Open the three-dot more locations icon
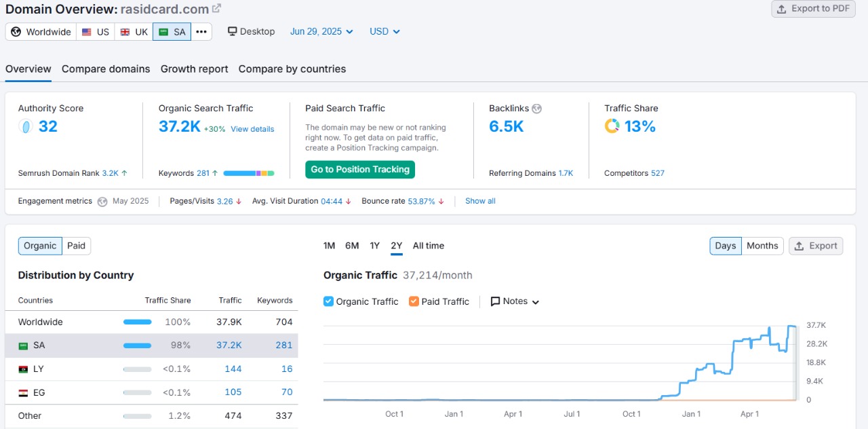Screen dimensions: 868x429 [x=201, y=31]
